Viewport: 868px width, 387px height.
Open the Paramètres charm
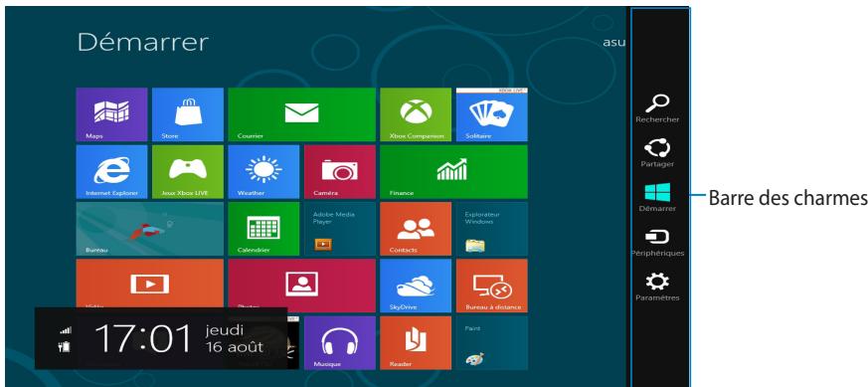(x=657, y=287)
